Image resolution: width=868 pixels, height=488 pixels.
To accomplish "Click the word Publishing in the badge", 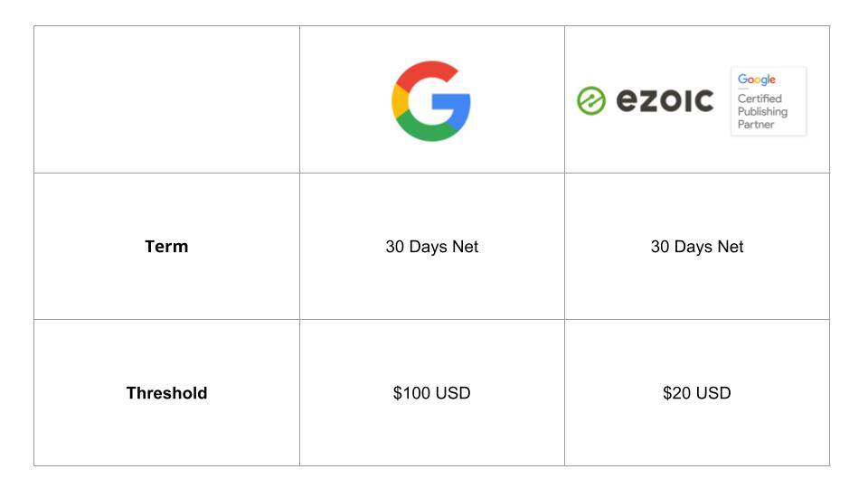I will 762,112.
